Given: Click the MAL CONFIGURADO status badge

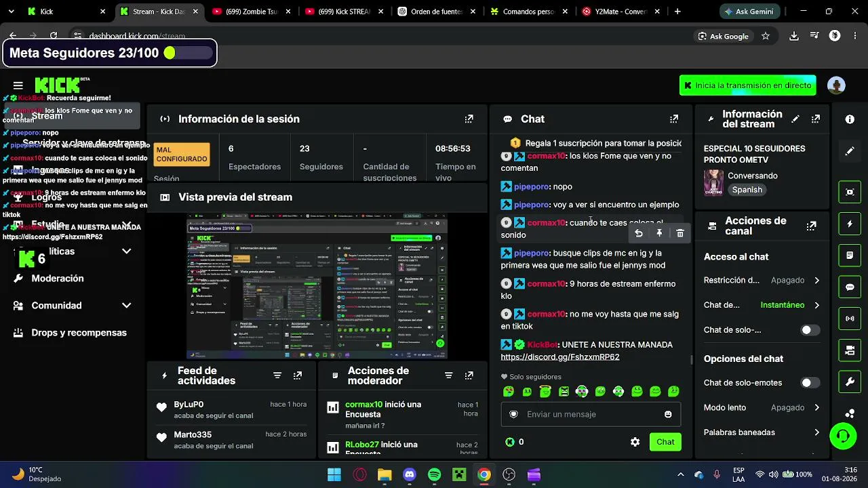Looking at the screenshot, I should click(182, 155).
